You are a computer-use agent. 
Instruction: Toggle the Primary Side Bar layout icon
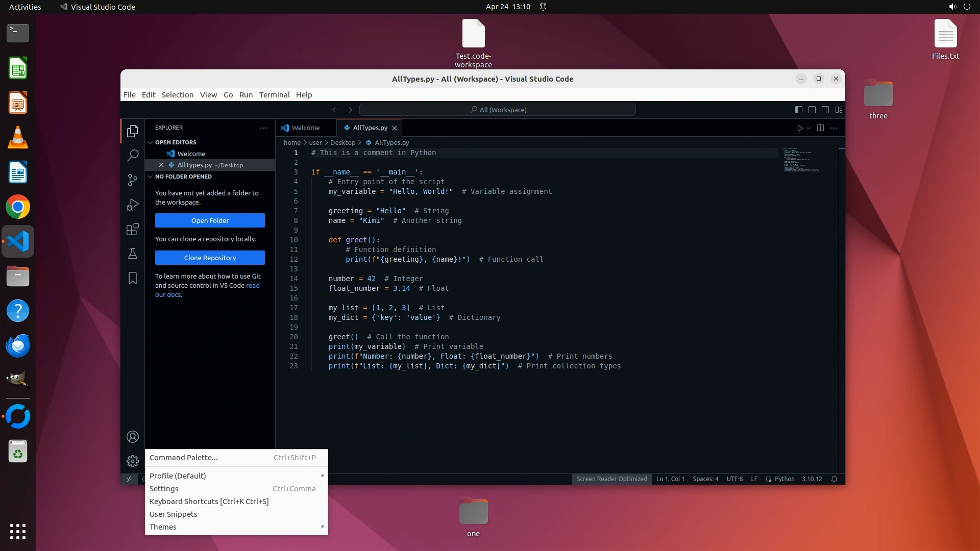click(799, 110)
